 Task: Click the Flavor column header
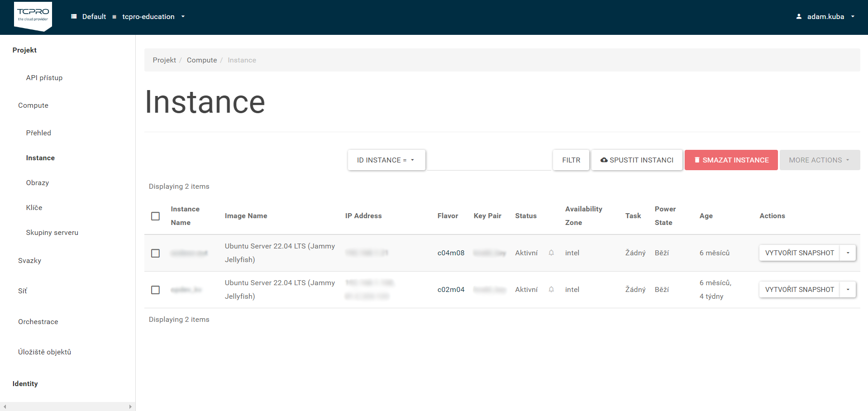pyautogui.click(x=448, y=216)
